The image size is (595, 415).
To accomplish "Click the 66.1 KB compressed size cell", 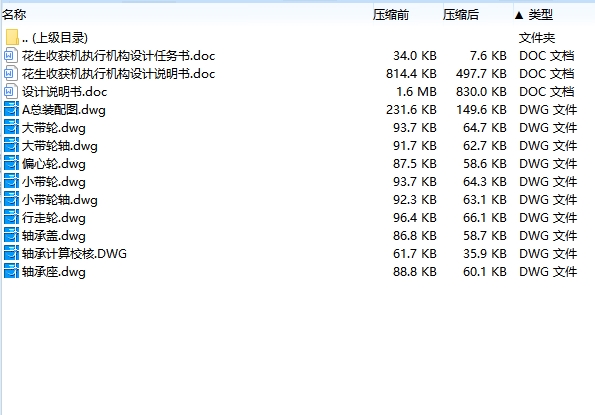I will [485, 218].
